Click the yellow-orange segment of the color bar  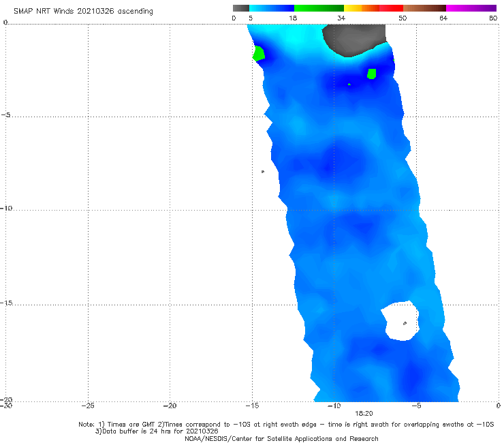[361, 8]
